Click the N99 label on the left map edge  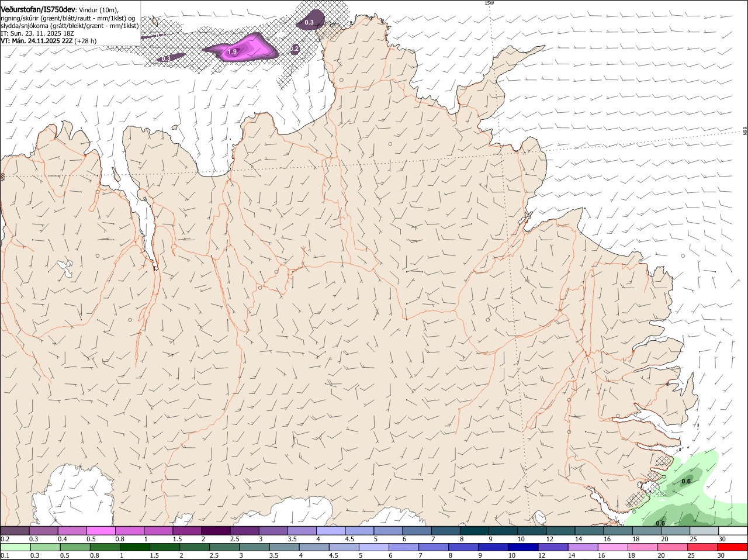point(3,176)
